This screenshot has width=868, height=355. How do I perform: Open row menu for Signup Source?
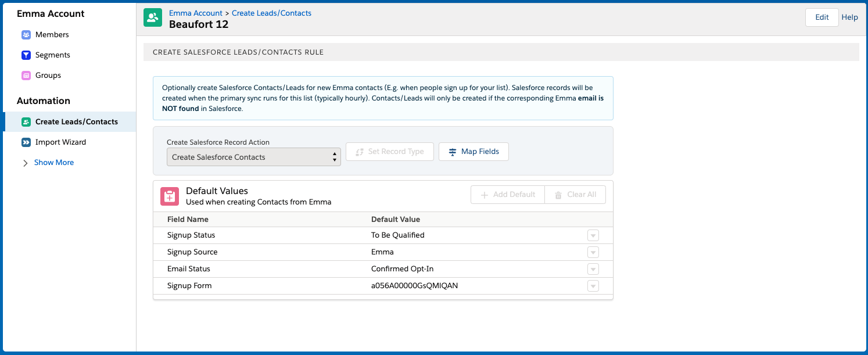(x=593, y=252)
